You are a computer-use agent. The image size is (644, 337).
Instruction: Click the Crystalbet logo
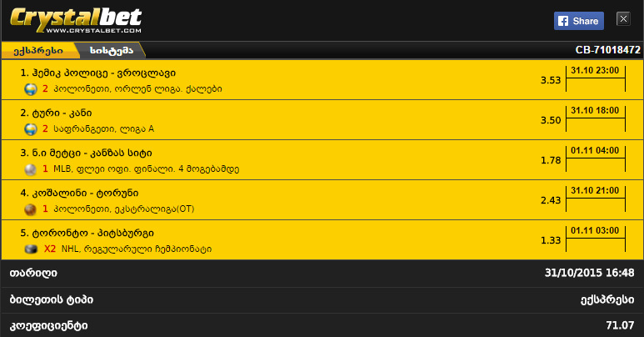point(77,16)
